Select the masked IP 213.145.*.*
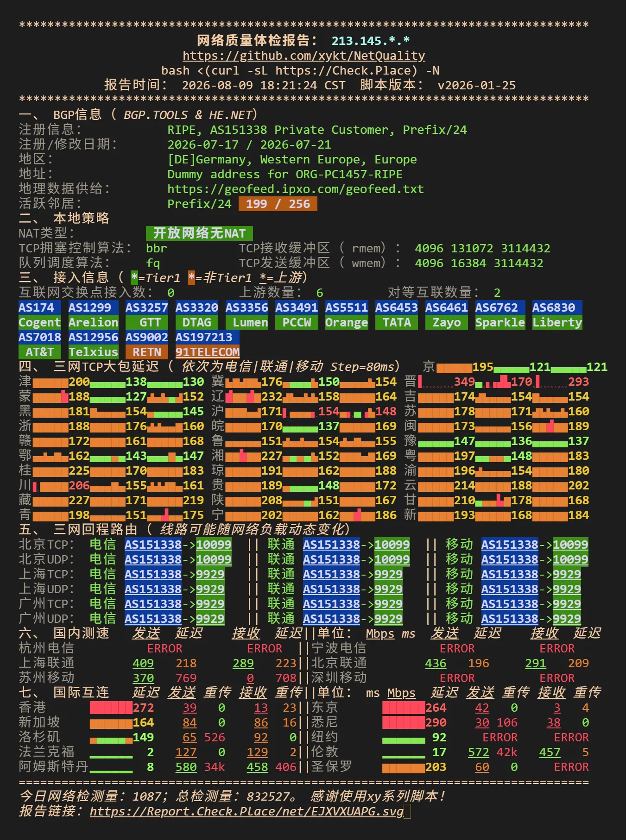This screenshot has width=626, height=840. pyautogui.click(x=371, y=41)
